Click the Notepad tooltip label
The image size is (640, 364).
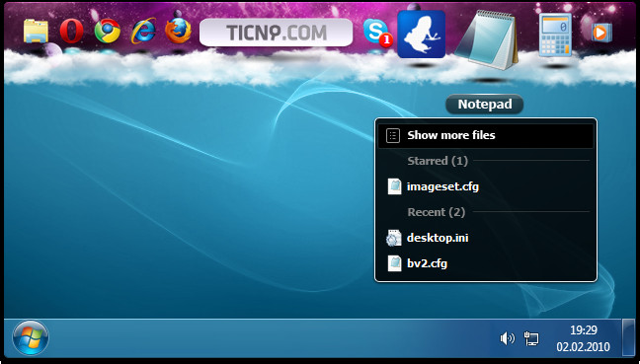(x=485, y=105)
